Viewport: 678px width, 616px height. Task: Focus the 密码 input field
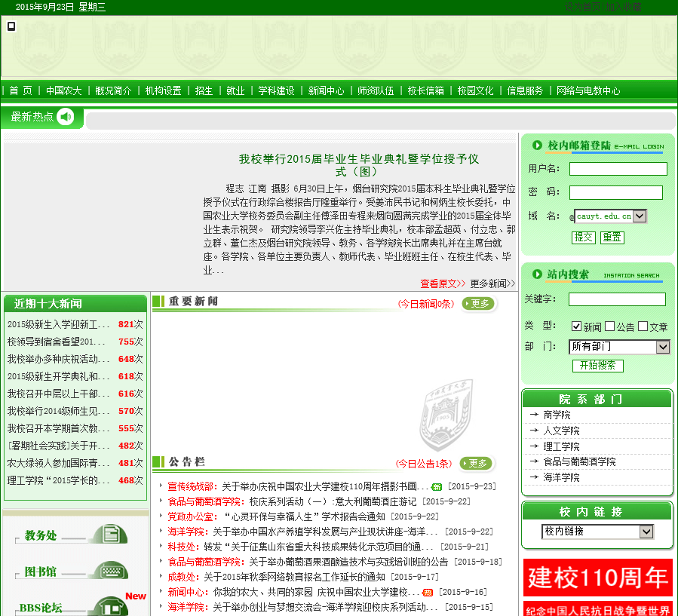point(616,193)
